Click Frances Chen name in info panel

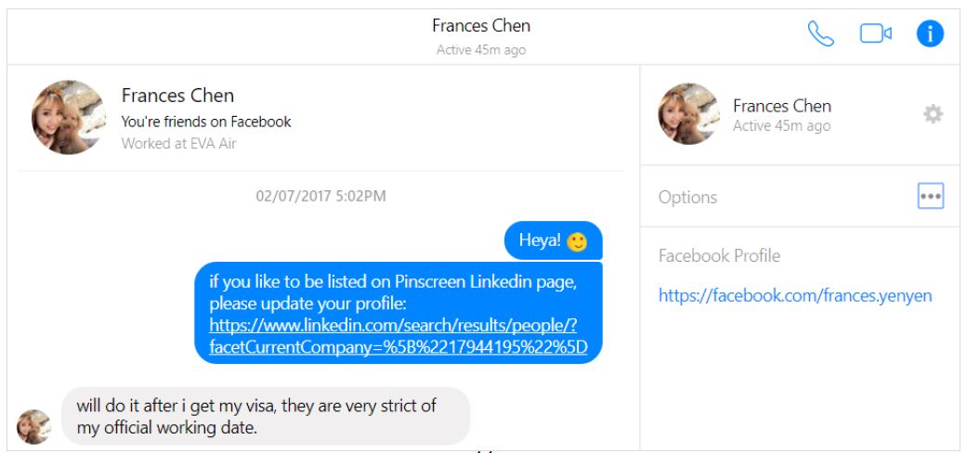point(781,106)
